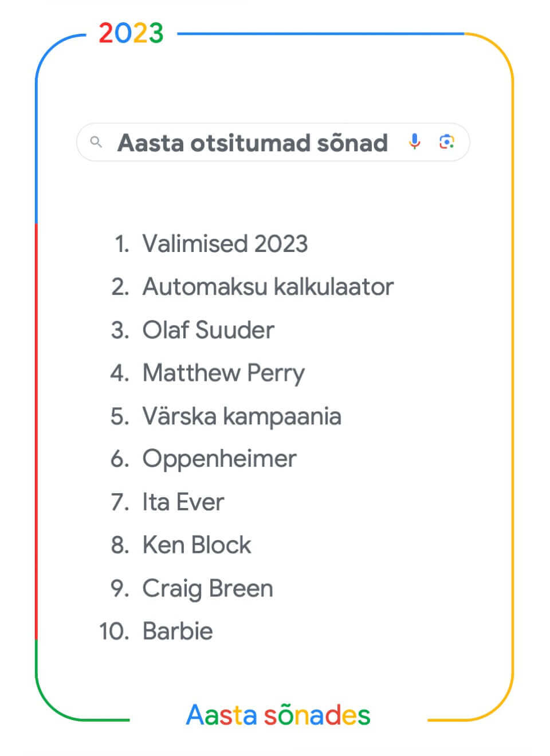
Task: Click the 'Aasta otsitumad sõnad' search field
Action: 273,142
